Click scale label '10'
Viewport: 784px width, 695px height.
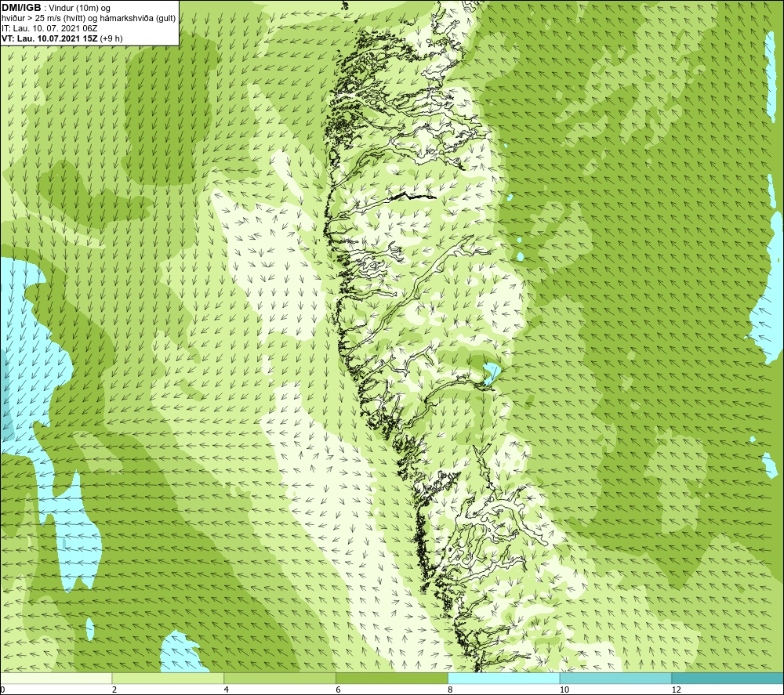[564, 690]
